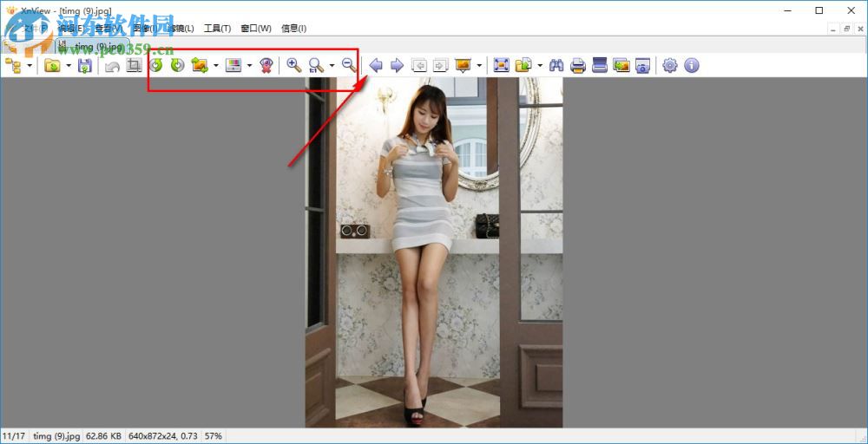Minimize the inner document window

pyautogui.click(x=832, y=29)
